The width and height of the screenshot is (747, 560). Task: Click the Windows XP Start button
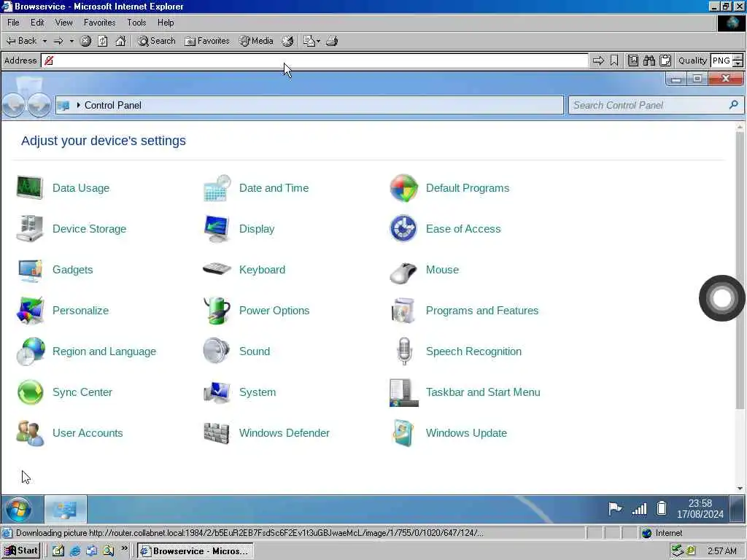coord(21,551)
